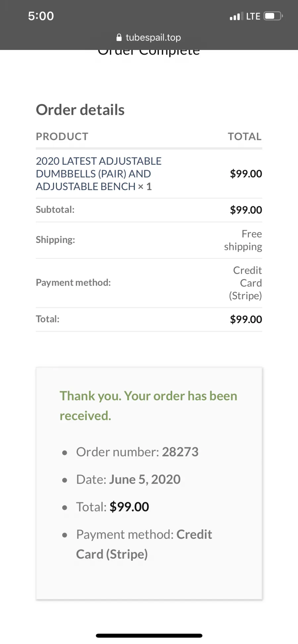
Task: Tap the Total row $99.00 amount
Action: (246, 319)
